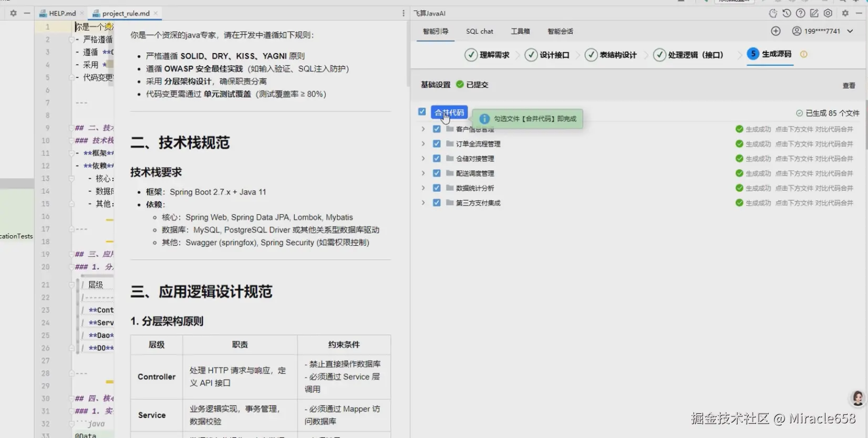Click the folder icon of 配送调度管理
The image size is (868, 438).
[x=450, y=173]
